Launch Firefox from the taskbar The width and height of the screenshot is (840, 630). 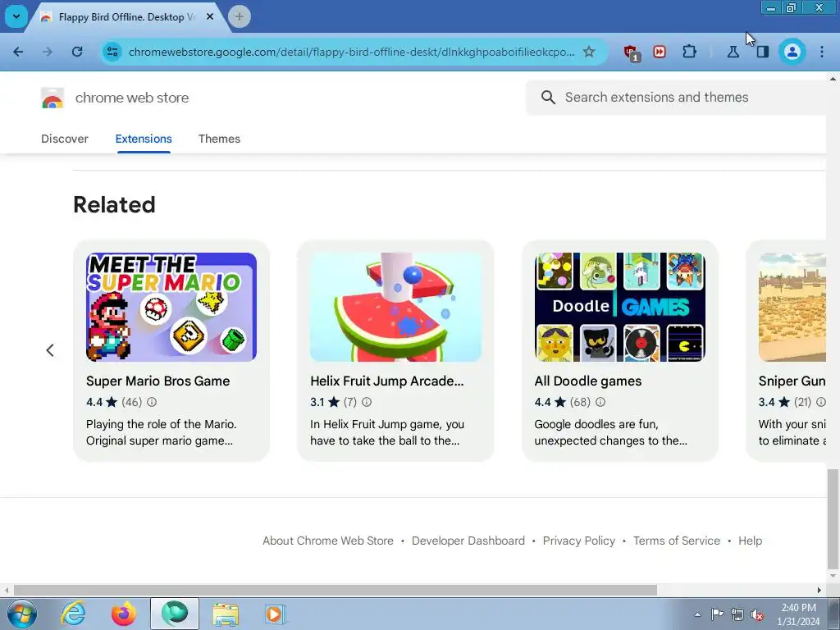(124, 614)
